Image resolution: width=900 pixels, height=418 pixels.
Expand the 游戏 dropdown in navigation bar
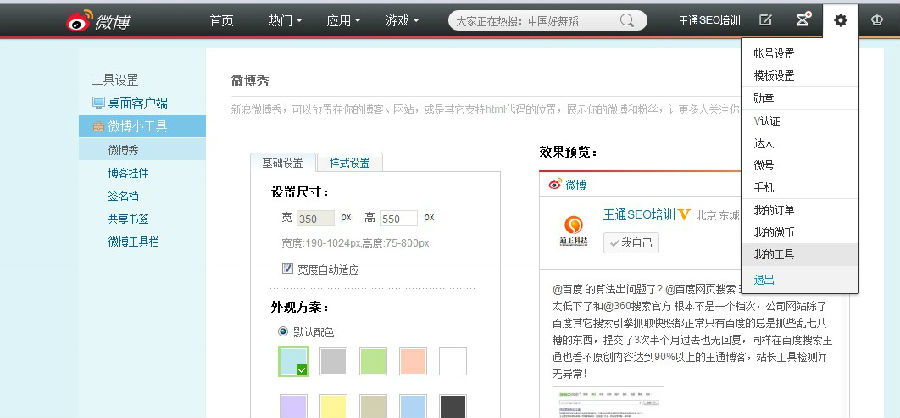402,20
